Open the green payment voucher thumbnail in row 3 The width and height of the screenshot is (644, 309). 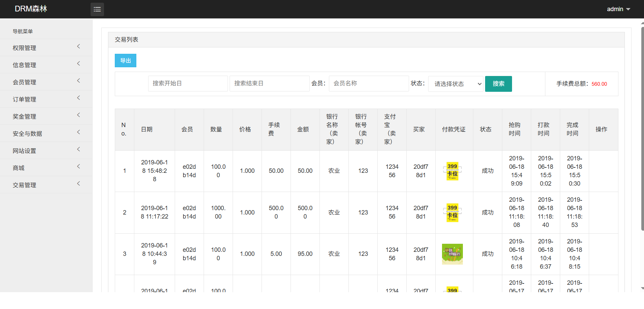[x=452, y=254]
